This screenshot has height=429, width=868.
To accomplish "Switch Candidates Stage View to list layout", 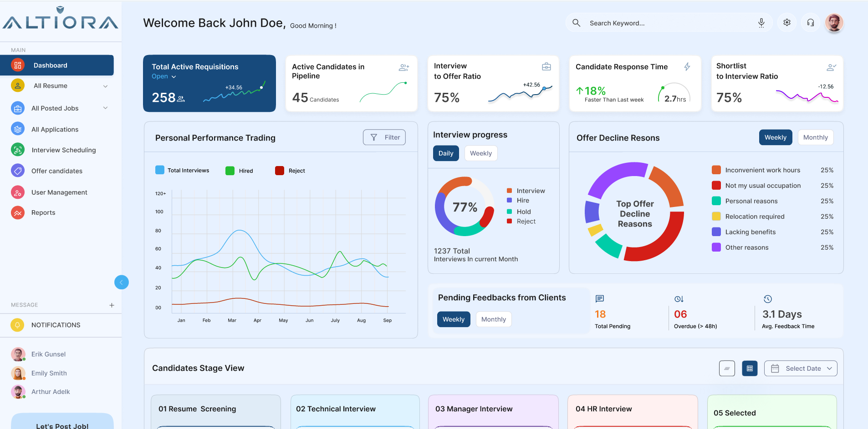I will click(x=727, y=368).
